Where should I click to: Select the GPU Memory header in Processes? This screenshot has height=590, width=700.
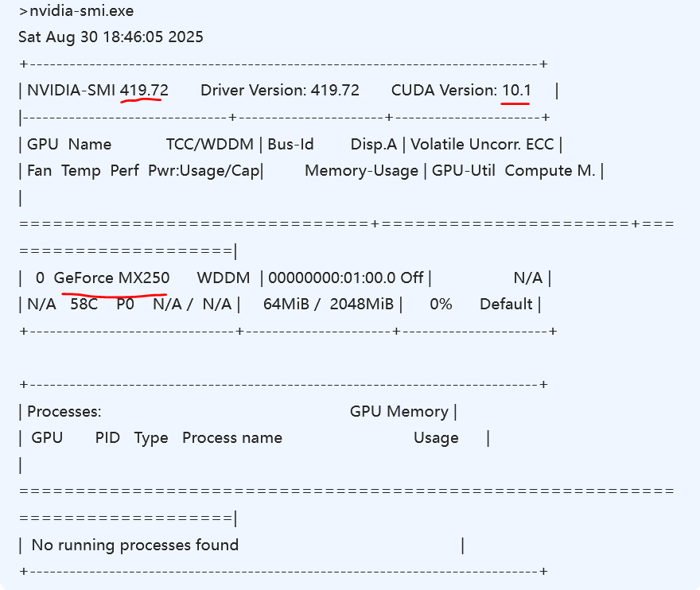(x=399, y=411)
